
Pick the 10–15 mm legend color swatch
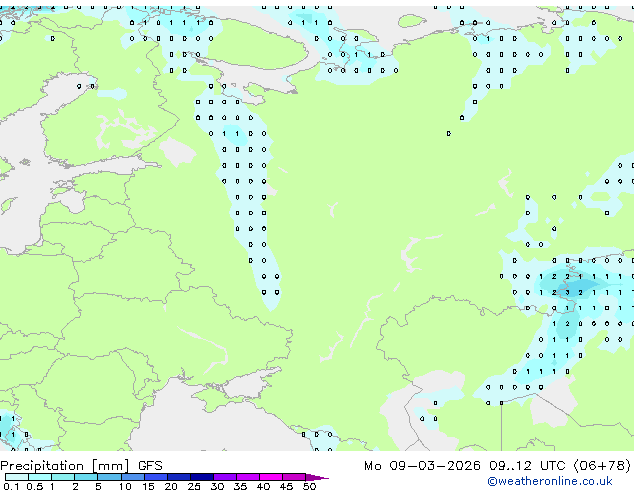tap(132, 477)
